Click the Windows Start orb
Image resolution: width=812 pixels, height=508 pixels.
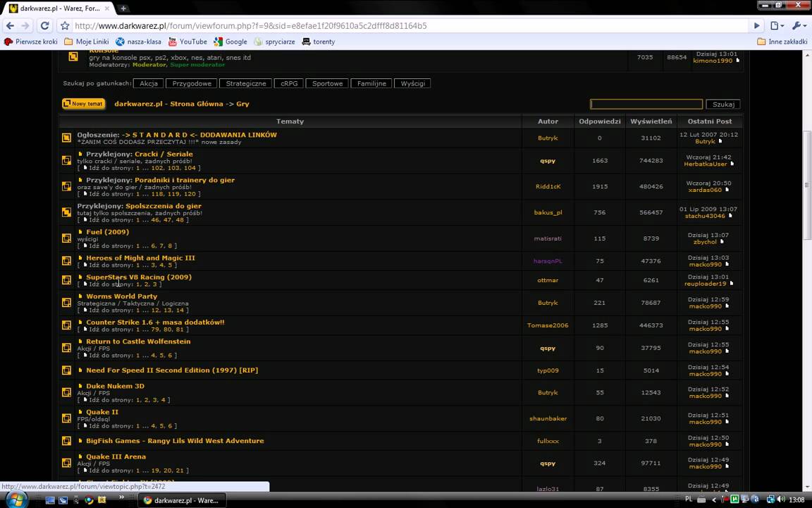(16, 500)
